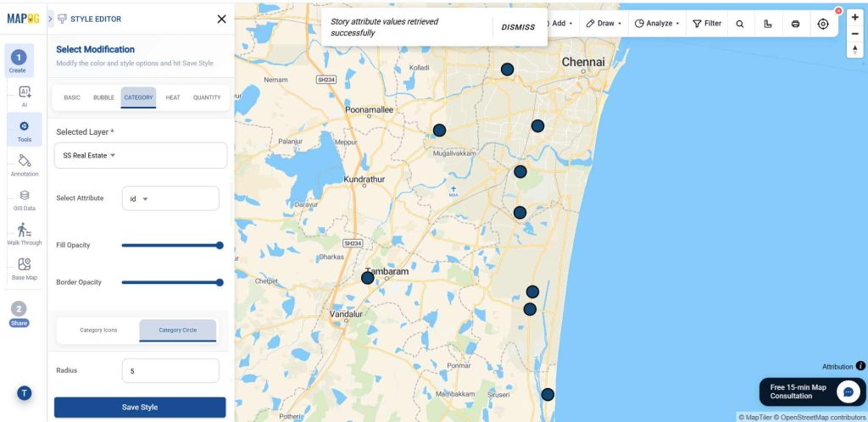Click the print map icon
This screenshot has width=868, height=422.
click(795, 24)
